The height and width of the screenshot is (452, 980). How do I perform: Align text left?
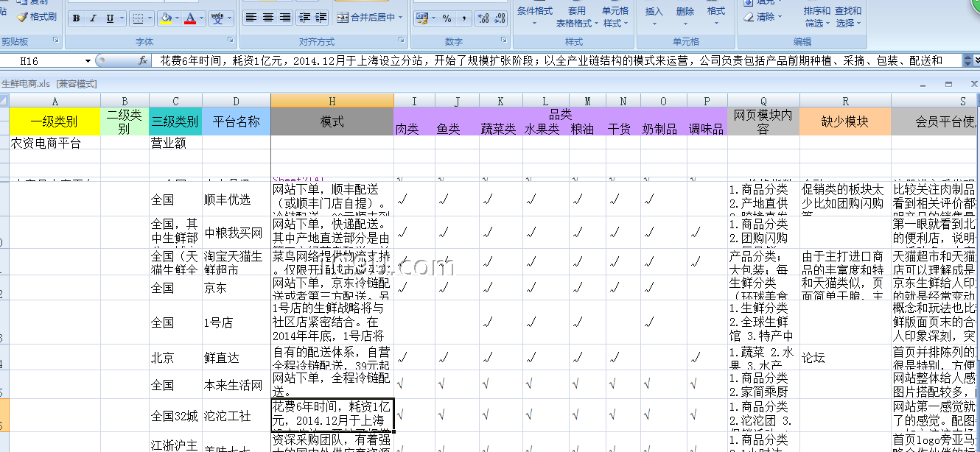(x=251, y=18)
